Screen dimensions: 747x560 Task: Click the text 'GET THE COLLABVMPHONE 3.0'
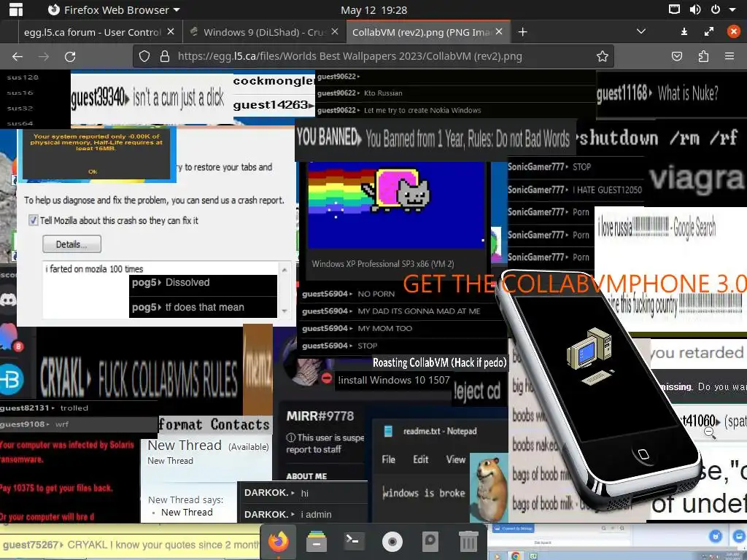tap(575, 284)
